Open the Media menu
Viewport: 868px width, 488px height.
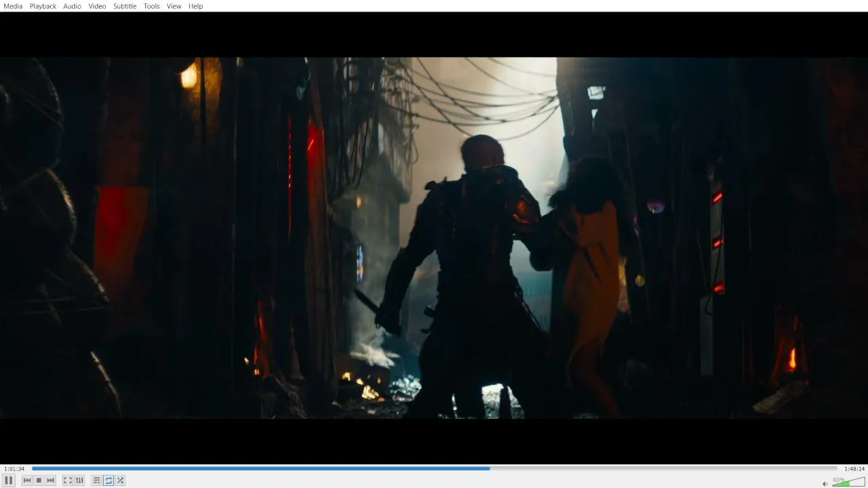(x=13, y=6)
